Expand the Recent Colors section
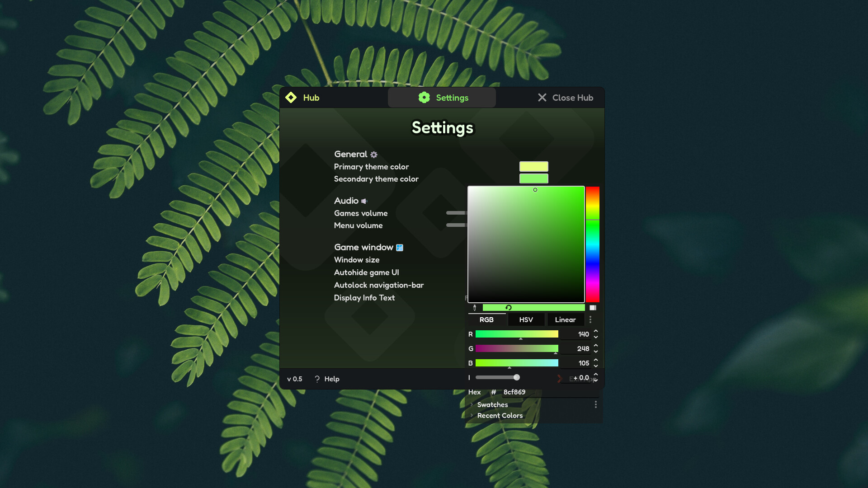This screenshot has width=868, height=488. [x=472, y=415]
